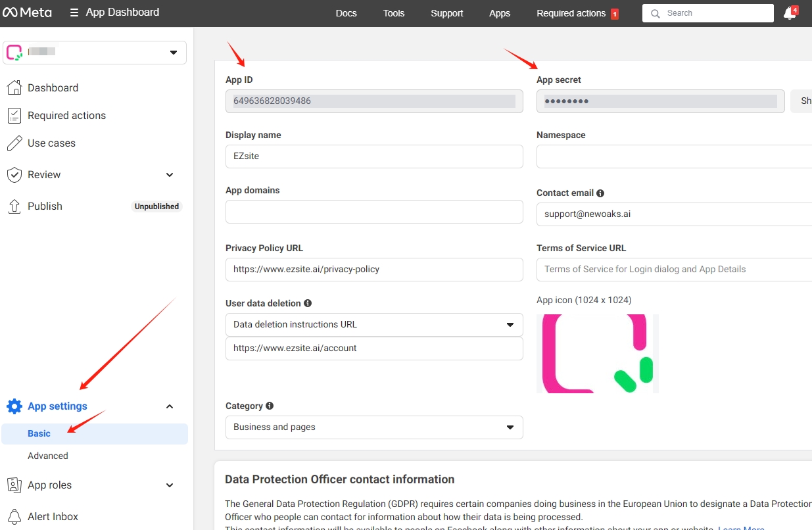This screenshot has height=530, width=812.
Task: Select the Dashboard home icon in sidebar
Action: point(14,87)
